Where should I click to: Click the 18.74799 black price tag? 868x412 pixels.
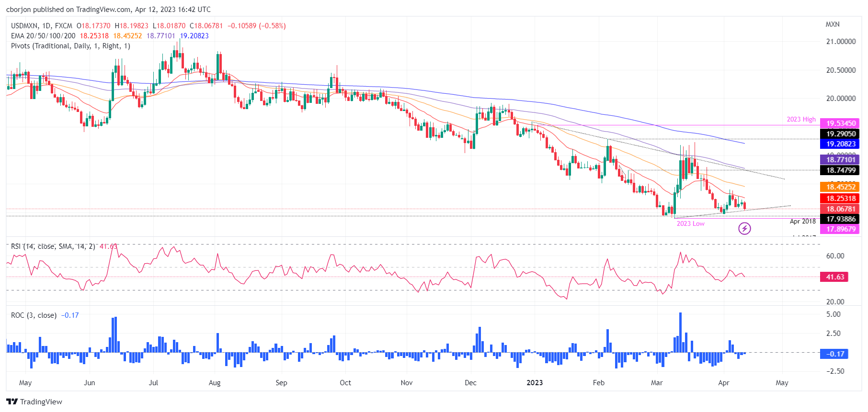click(x=841, y=170)
